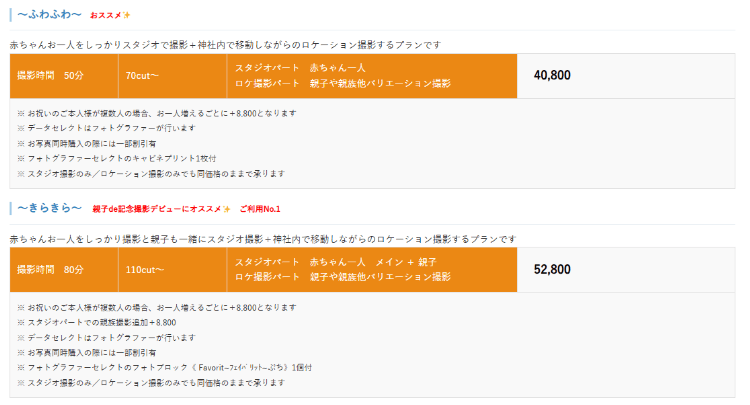Select the red おススメ label

(106, 15)
